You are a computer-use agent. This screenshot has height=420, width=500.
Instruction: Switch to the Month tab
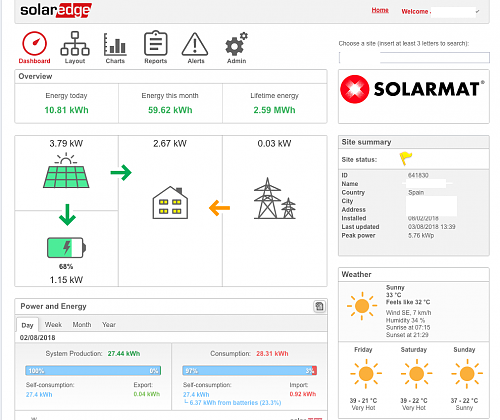tap(82, 325)
